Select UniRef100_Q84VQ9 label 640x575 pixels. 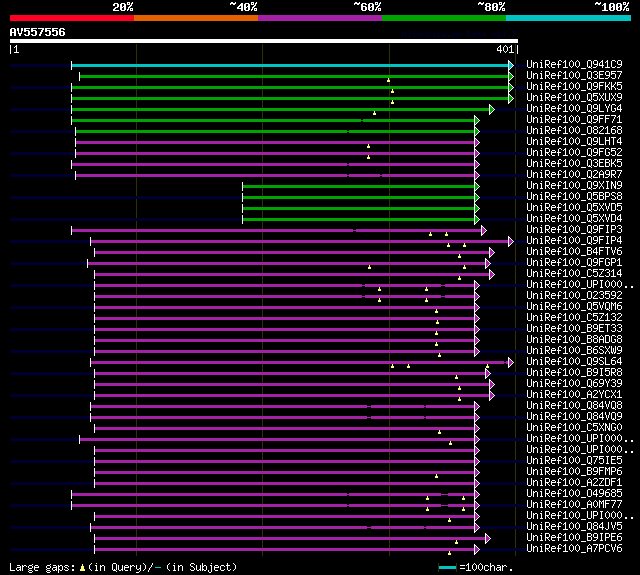(574, 417)
